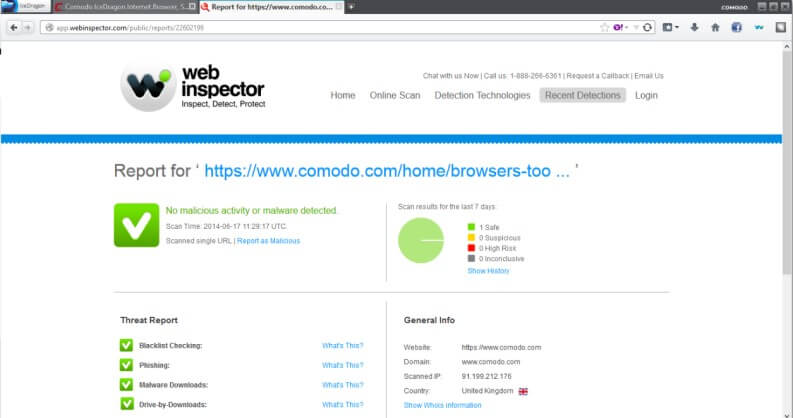Click the green scan results pie chart

[x=421, y=241]
